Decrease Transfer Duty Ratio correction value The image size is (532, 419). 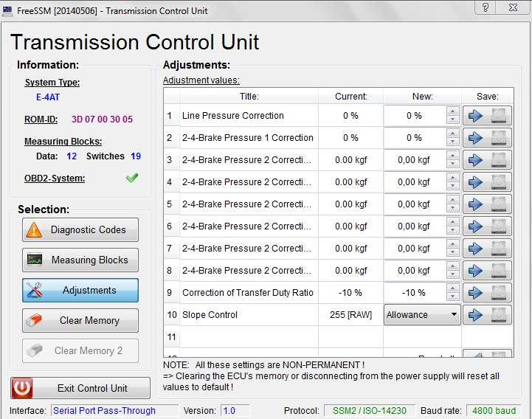tap(452, 297)
